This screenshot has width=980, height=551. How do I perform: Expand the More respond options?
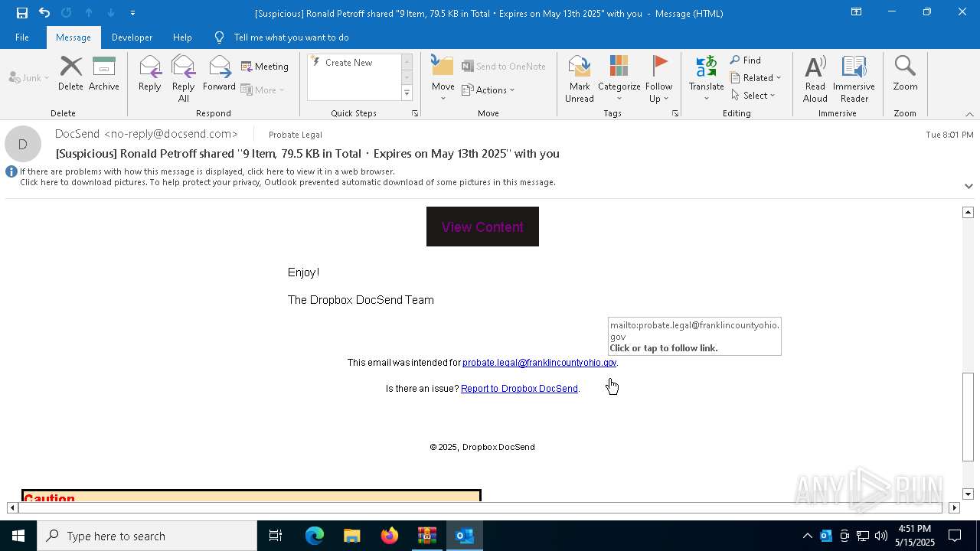pos(263,90)
